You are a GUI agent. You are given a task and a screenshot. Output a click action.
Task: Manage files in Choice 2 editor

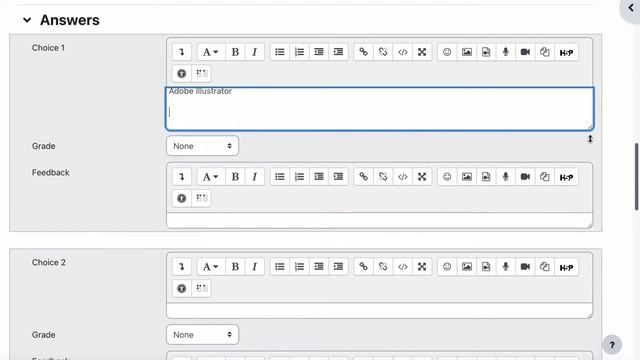point(545,267)
